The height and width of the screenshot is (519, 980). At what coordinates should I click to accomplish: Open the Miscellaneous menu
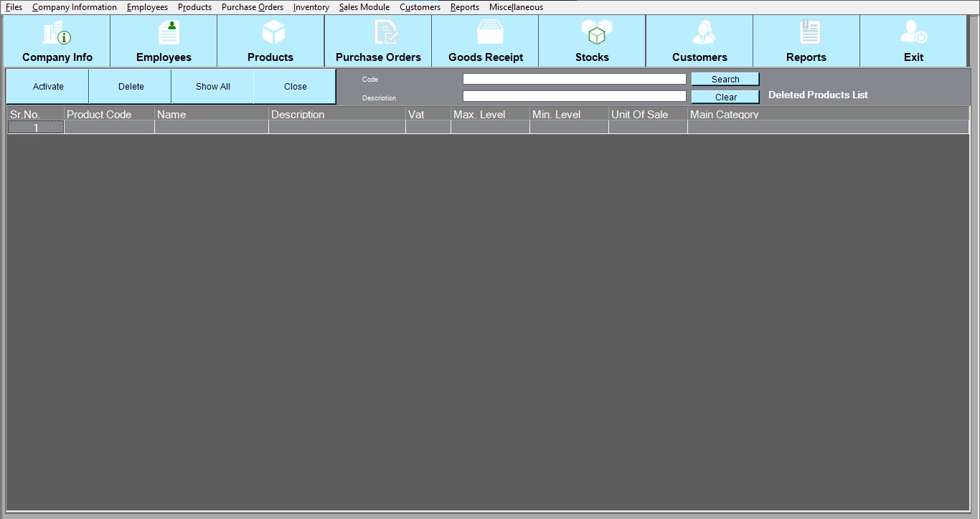tap(516, 7)
